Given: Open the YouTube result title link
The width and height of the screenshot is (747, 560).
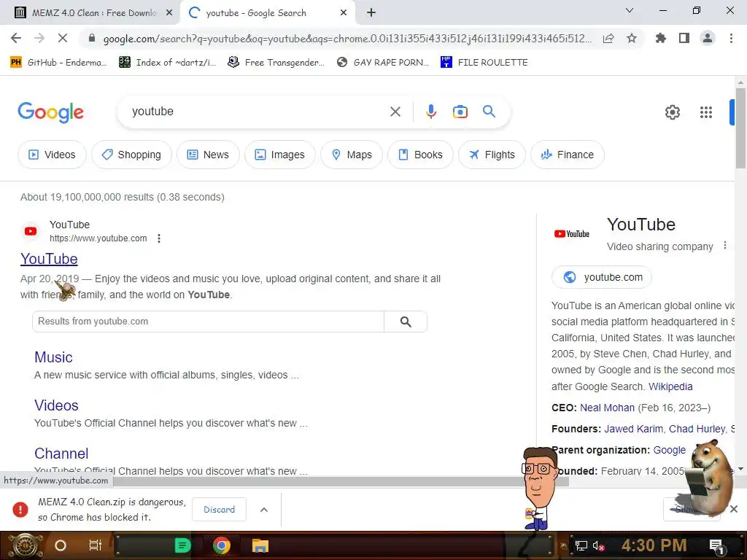Looking at the screenshot, I should click(49, 259).
